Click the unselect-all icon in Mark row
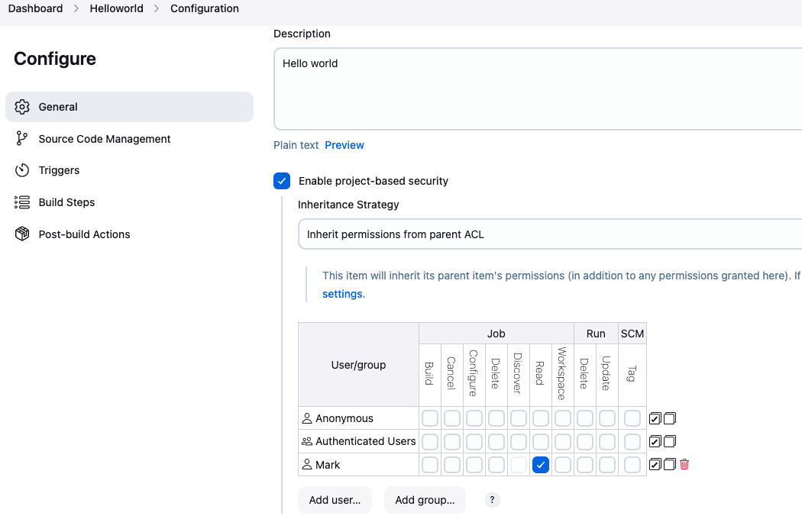The image size is (802, 532). tap(670, 464)
